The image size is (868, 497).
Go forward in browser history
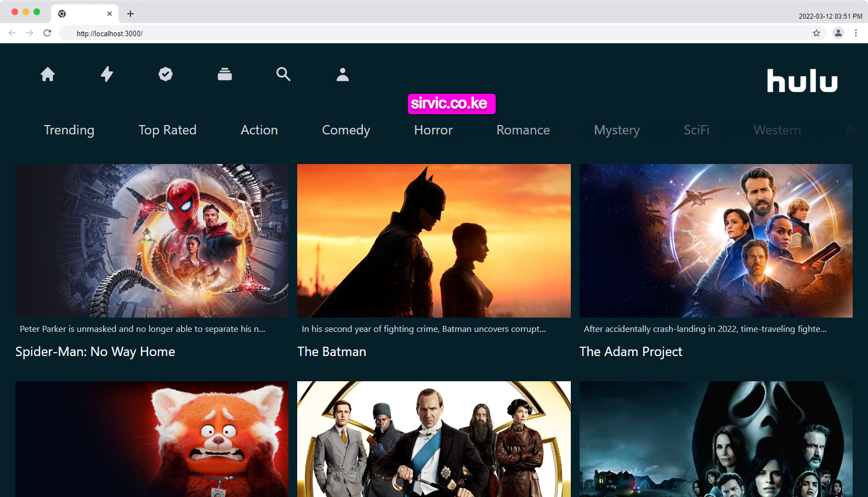coord(30,33)
